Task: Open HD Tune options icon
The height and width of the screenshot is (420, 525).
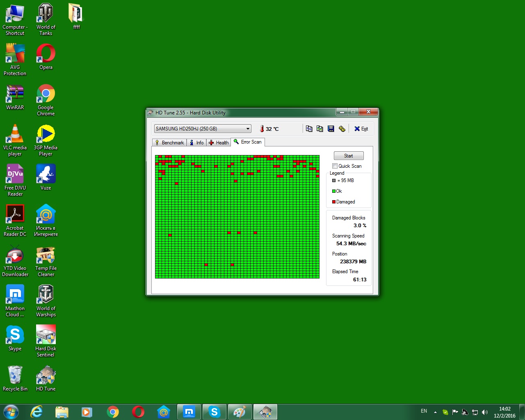Action: tap(342, 129)
